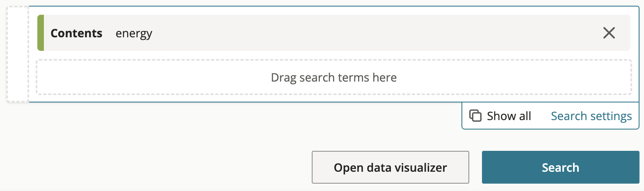Click the word settings in the teal link

(611, 116)
